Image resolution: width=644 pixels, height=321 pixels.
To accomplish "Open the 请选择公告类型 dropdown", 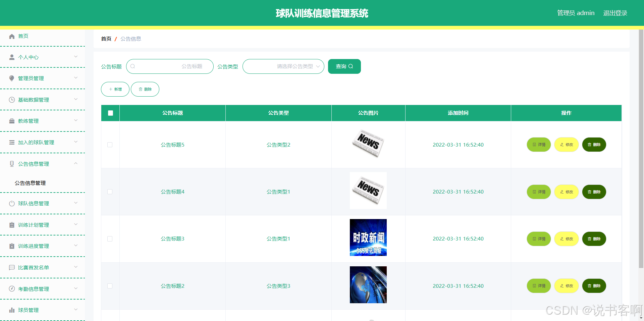I will [283, 66].
